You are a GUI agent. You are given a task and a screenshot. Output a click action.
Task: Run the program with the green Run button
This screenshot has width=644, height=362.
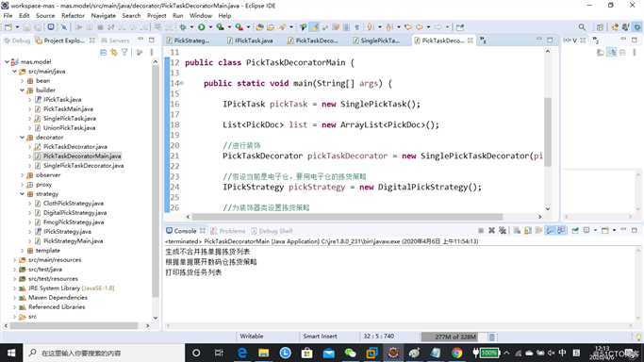click(x=201, y=27)
